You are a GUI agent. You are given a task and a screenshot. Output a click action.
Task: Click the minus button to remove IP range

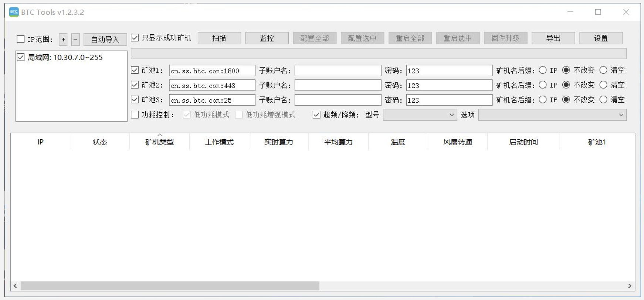point(75,40)
